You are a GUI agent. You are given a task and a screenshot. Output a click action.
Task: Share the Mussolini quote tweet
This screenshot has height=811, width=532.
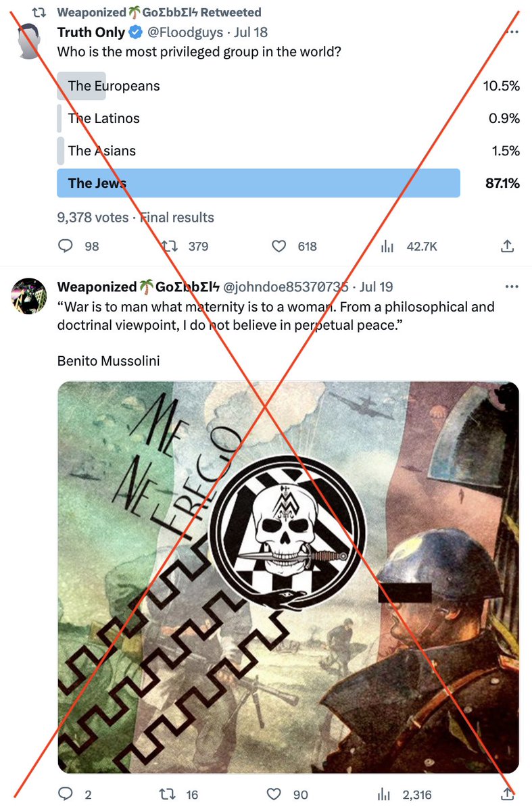point(508,795)
